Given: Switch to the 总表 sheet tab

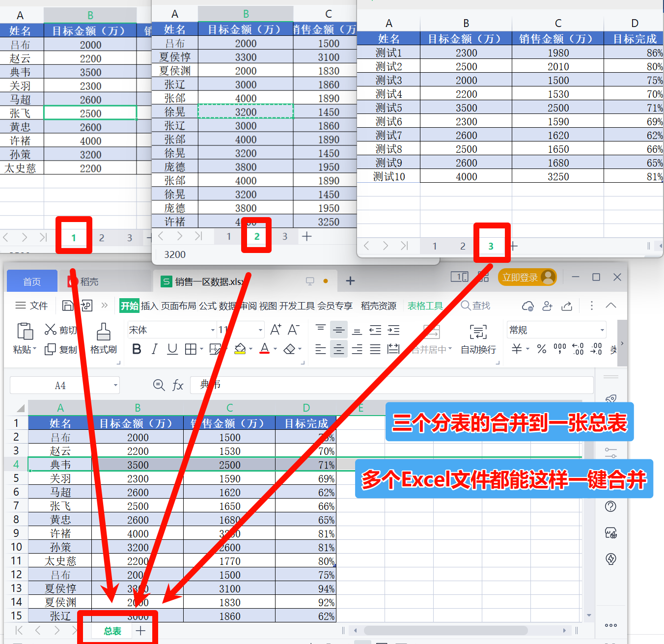Looking at the screenshot, I should [x=112, y=631].
